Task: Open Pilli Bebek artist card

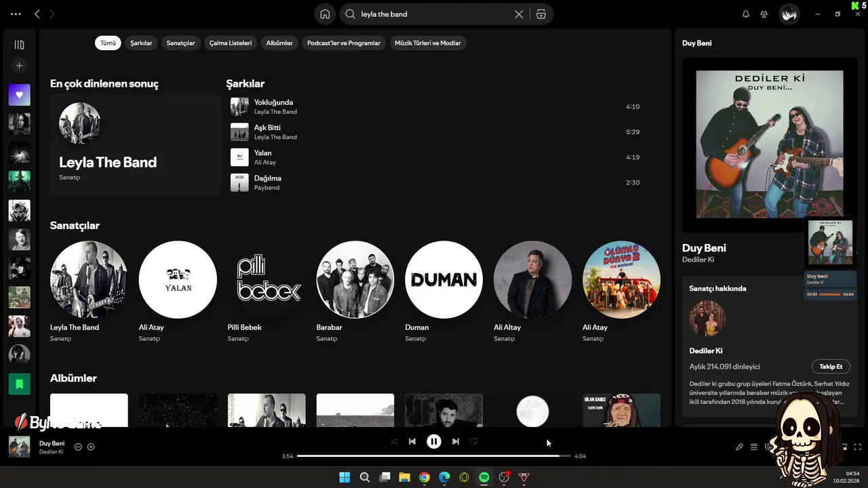Action: click(x=267, y=291)
